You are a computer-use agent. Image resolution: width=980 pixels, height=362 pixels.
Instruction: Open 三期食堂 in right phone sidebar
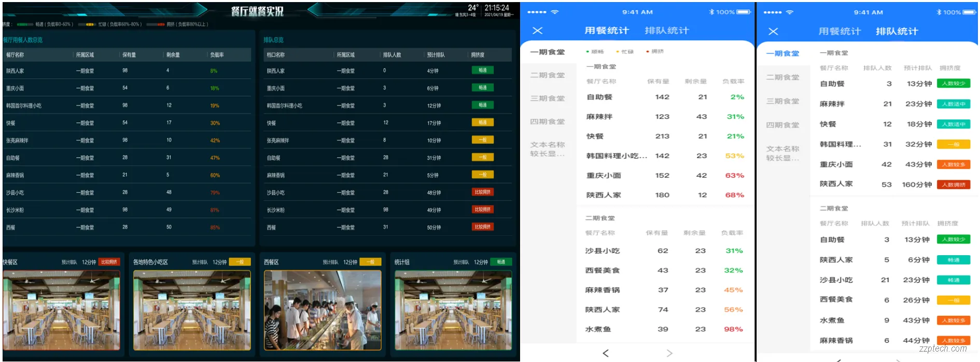click(783, 101)
